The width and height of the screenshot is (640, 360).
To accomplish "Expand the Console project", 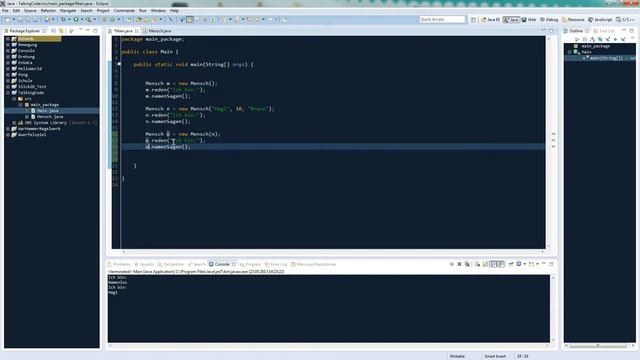I will (8, 51).
